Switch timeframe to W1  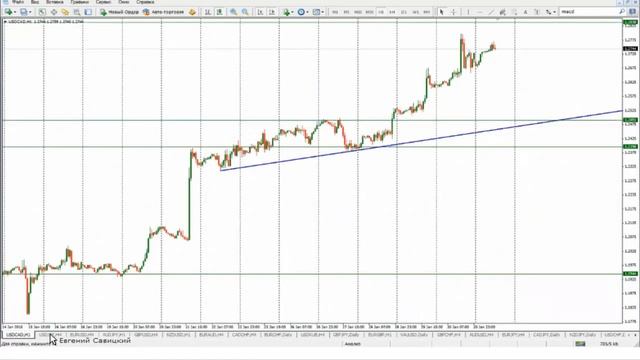click(x=416, y=12)
